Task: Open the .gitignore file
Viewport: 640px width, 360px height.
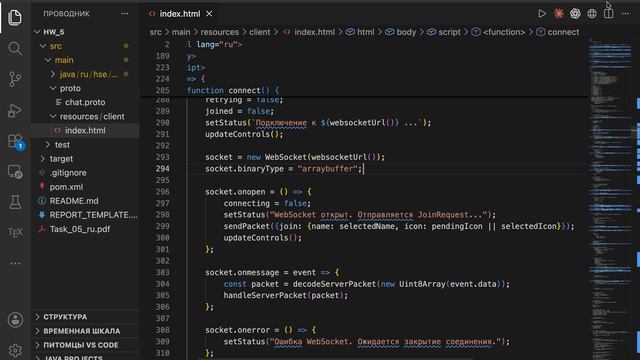Action: 86,173
